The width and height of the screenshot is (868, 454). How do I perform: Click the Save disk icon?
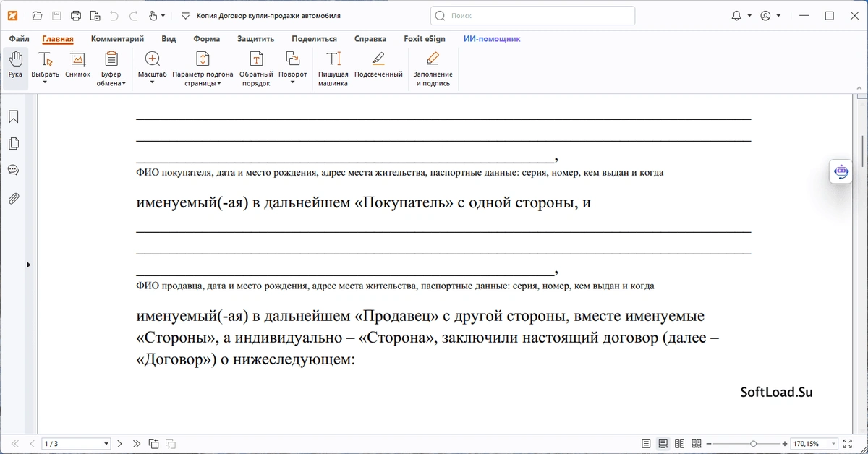tap(56, 15)
